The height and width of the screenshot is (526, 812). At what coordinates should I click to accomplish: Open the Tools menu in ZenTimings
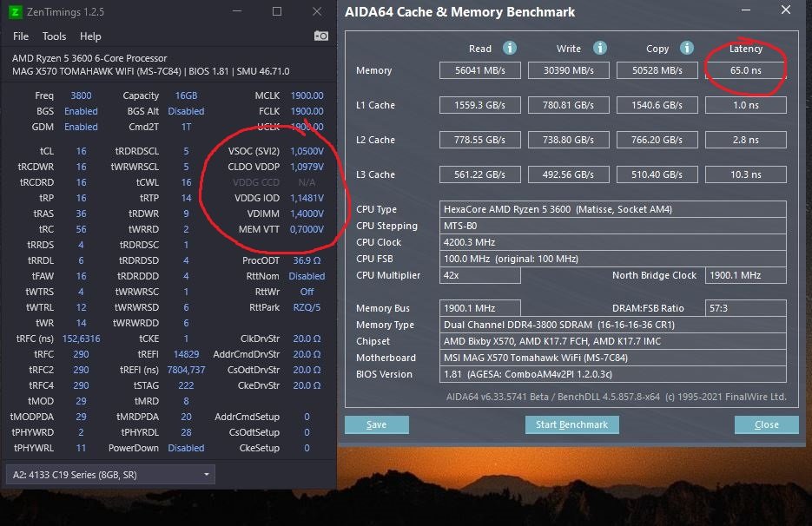[54, 36]
